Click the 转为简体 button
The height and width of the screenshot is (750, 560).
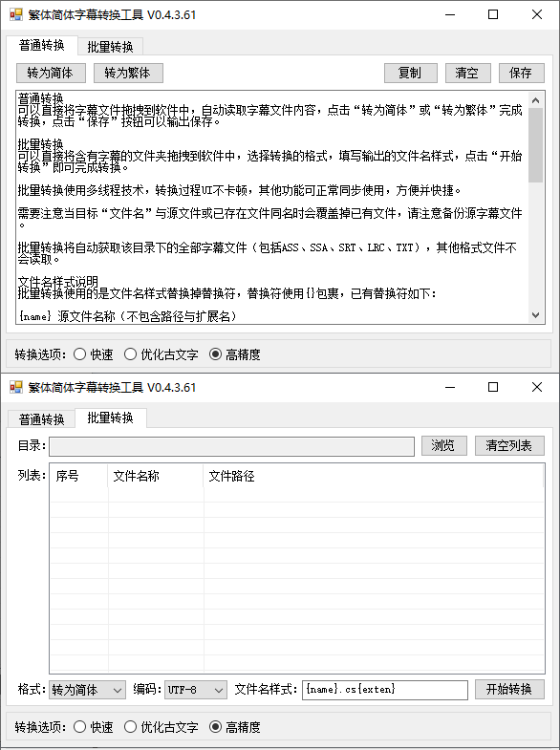coord(51,73)
